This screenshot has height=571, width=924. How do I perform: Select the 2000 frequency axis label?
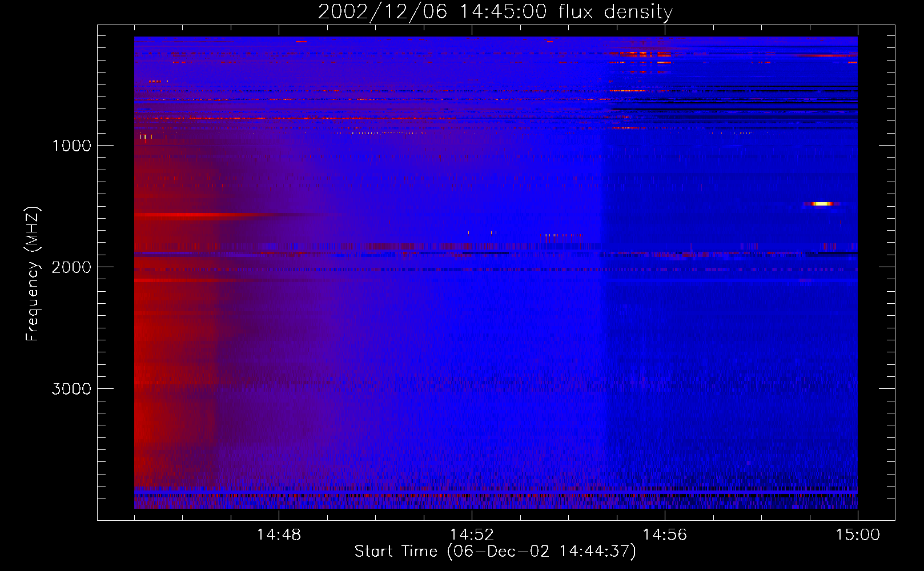[71, 267]
